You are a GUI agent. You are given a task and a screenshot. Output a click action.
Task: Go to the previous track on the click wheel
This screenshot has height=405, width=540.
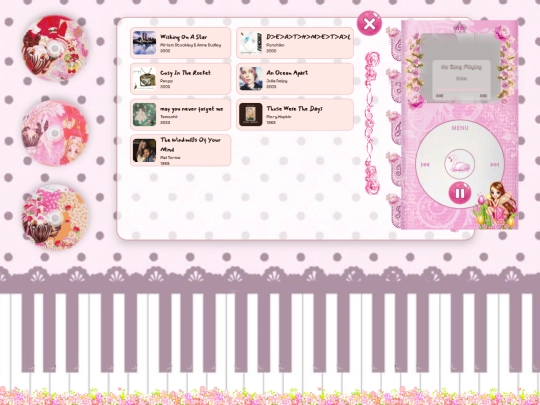pyautogui.click(x=425, y=165)
